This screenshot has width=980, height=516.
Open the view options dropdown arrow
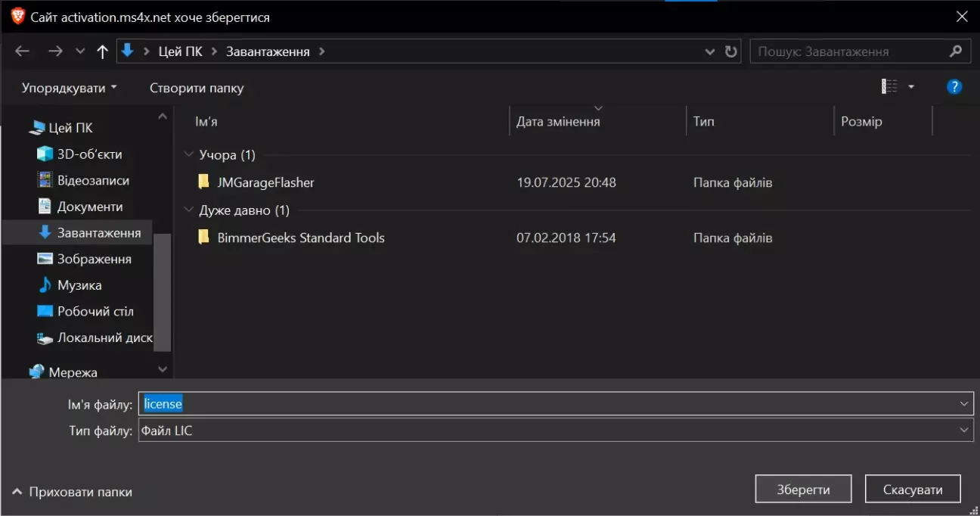[x=911, y=87]
